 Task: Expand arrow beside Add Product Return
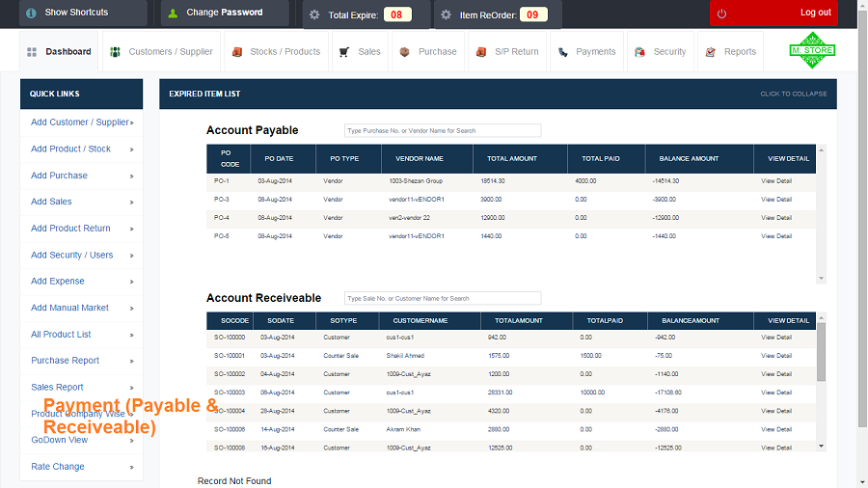[132, 230]
